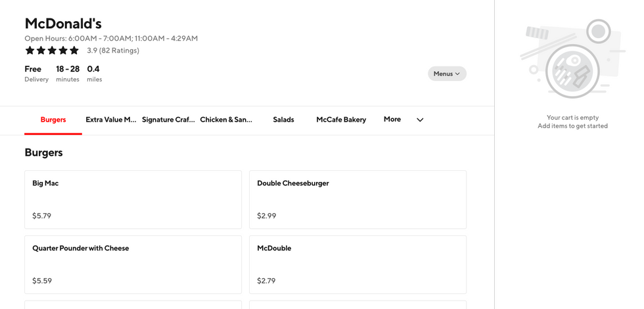The width and height of the screenshot is (644, 309).
Task: Click the 0.4 miles distance
Action: point(94,74)
